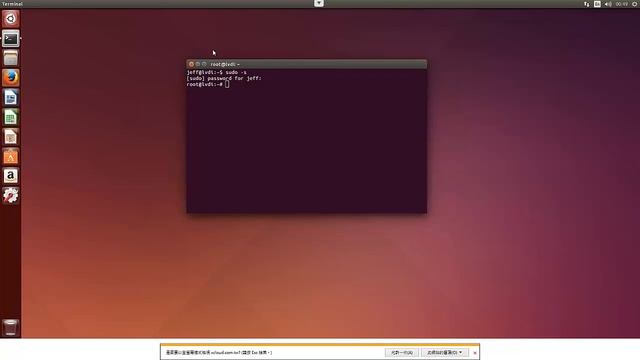The image size is (640, 360).
Task: Click the clock in the top panel
Action: [x=622, y=4]
